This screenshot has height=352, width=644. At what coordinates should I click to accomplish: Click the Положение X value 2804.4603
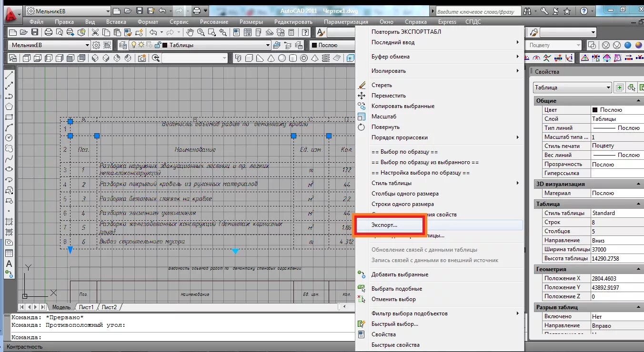pos(617,278)
